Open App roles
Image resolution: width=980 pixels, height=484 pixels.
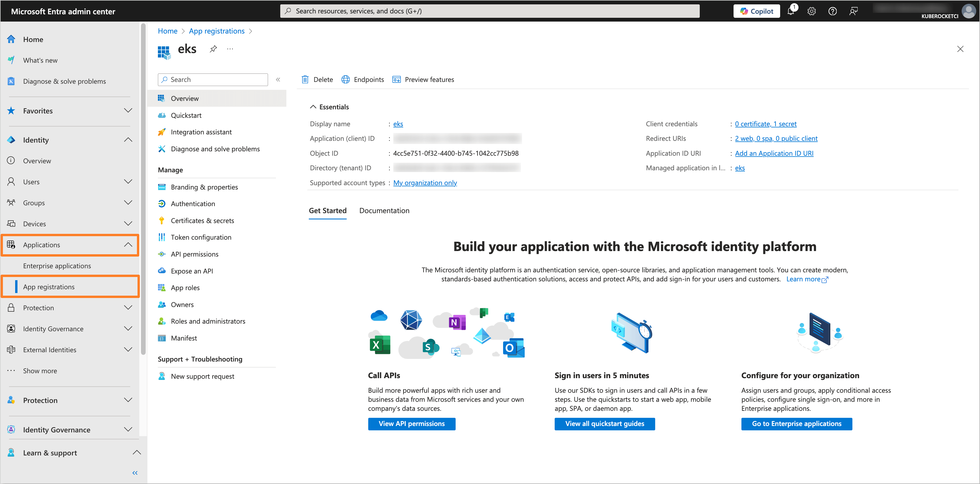[185, 287]
